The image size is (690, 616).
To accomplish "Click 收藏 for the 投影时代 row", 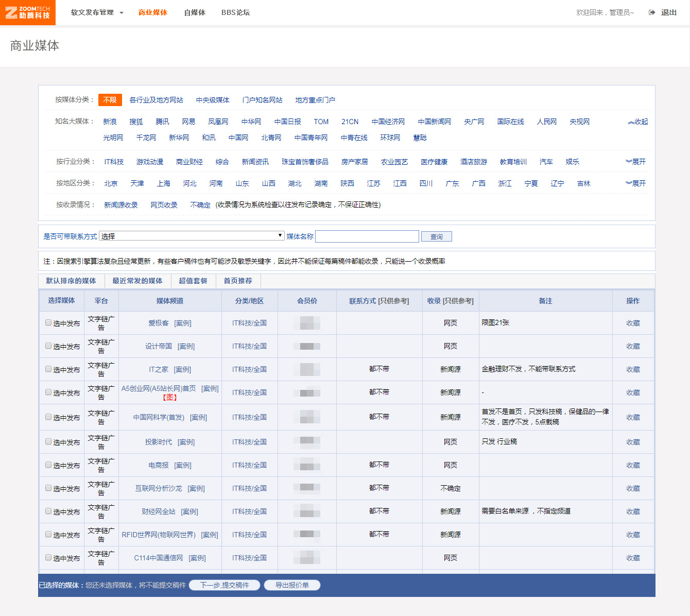I will (x=633, y=442).
